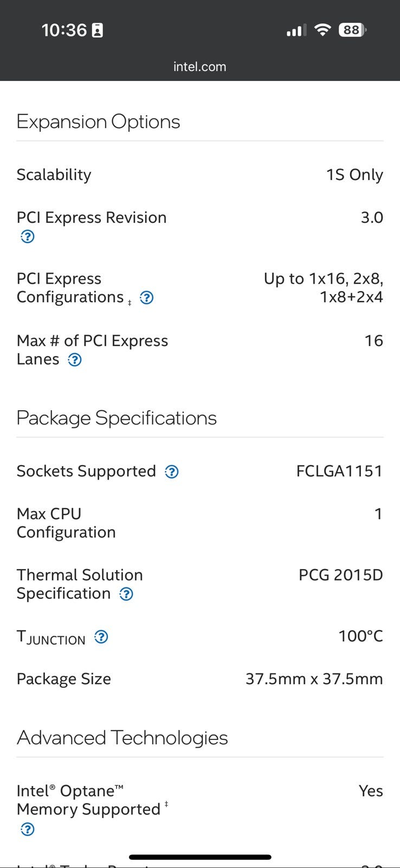
Task: Tap help icon under Intel Optane Memory Supported
Action: (x=27, y=829)
